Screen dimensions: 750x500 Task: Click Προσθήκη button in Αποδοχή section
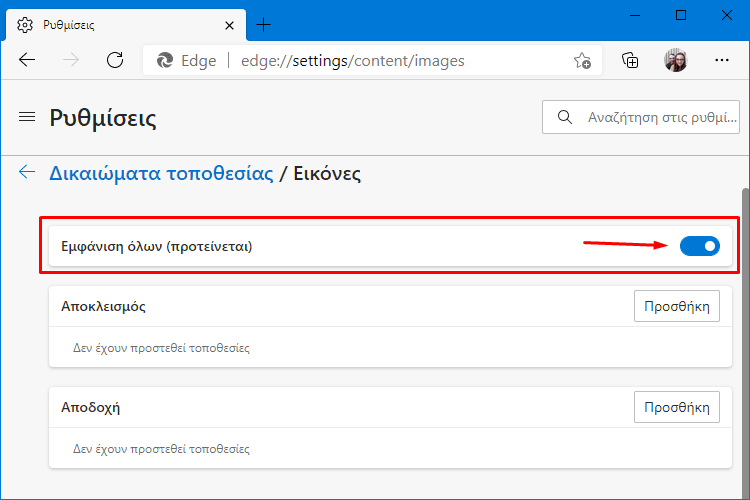pyautogui.click(x=676, y=407)
